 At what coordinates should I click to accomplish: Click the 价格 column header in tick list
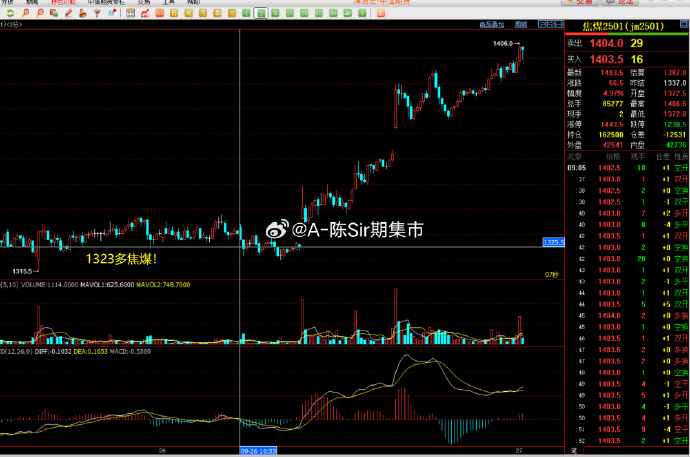[x=613, y=156]
